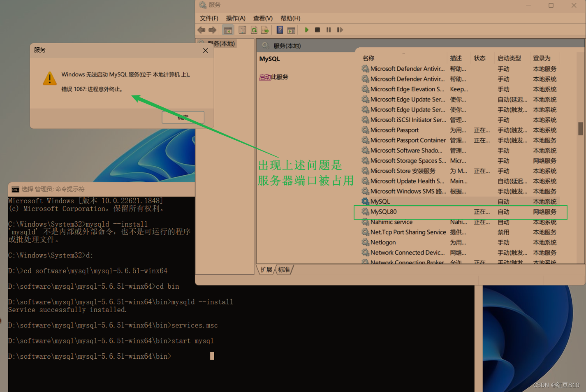Open the 帮助(H) menu

point(290,18)
